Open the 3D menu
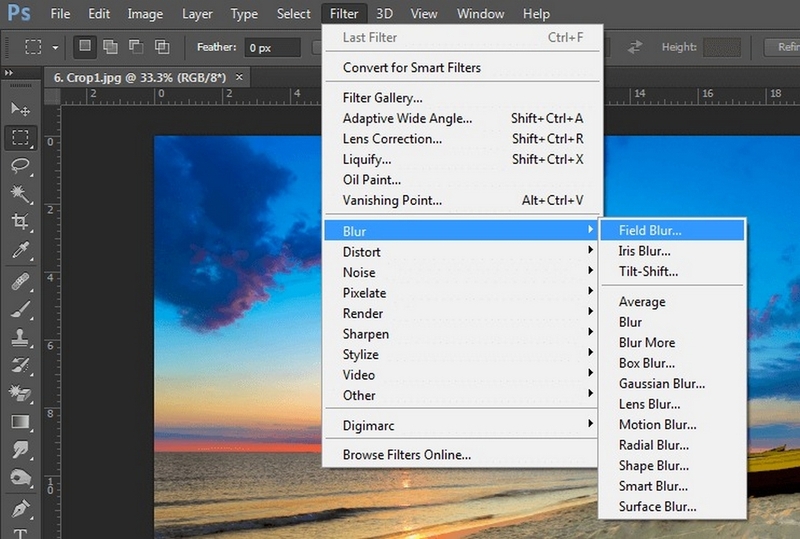This screenshot has width=800, height=539. [384, 14]
